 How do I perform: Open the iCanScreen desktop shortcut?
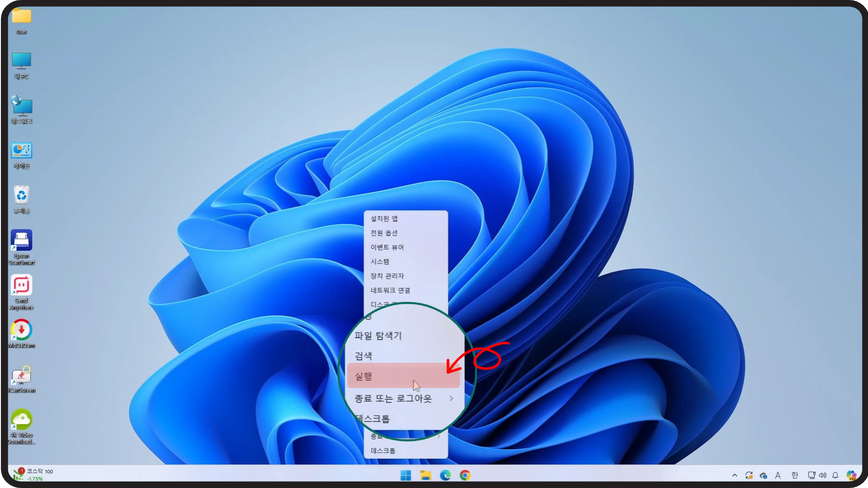pyautogui.click(x=21, y=375)
